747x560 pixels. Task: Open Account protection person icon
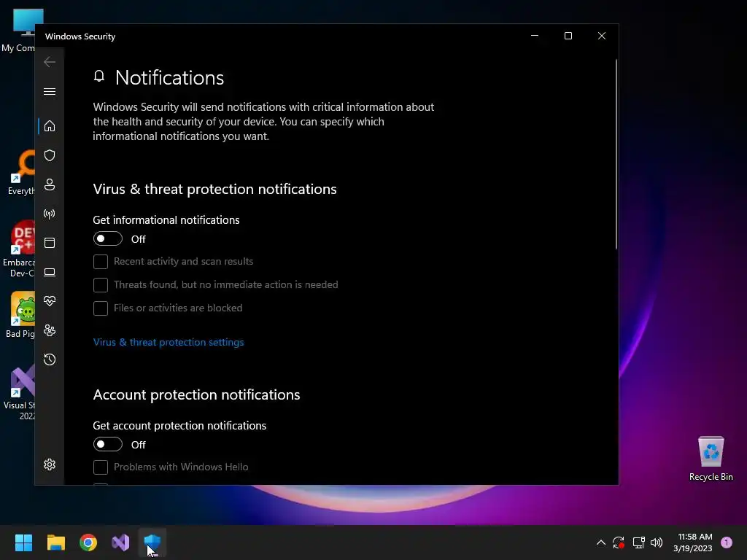click(50, 184)
